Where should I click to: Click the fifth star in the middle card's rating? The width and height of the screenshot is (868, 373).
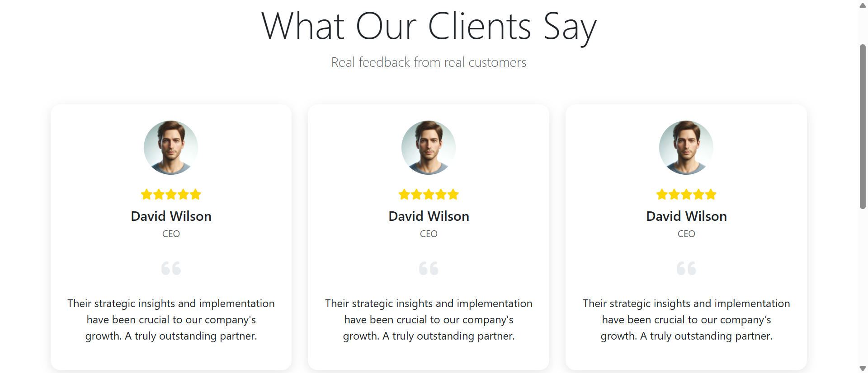tap(453, 194)
